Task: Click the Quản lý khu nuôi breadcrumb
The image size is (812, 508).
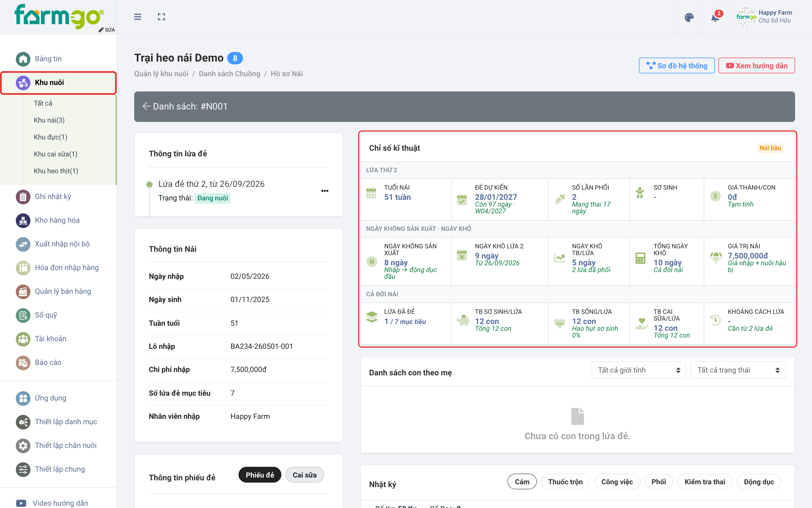Action: click(161, 74)
